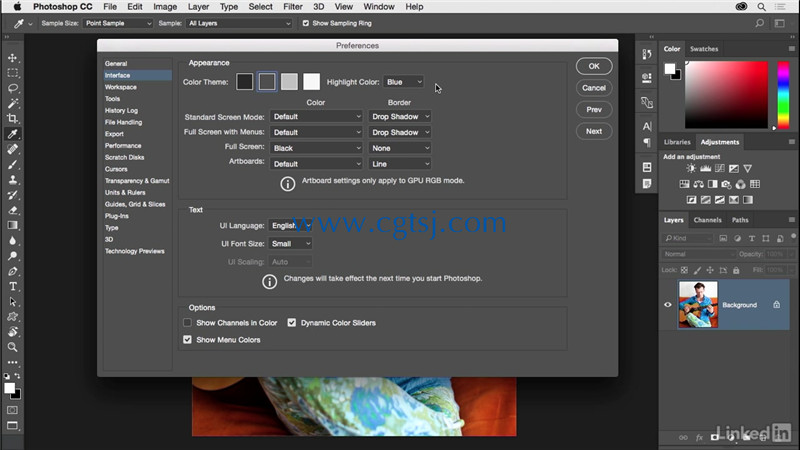This screenshot has width=800, height=450.
Task: Open Artboards border dropdown set to Line
Action: pyautogui.click(x=399, y=164)
